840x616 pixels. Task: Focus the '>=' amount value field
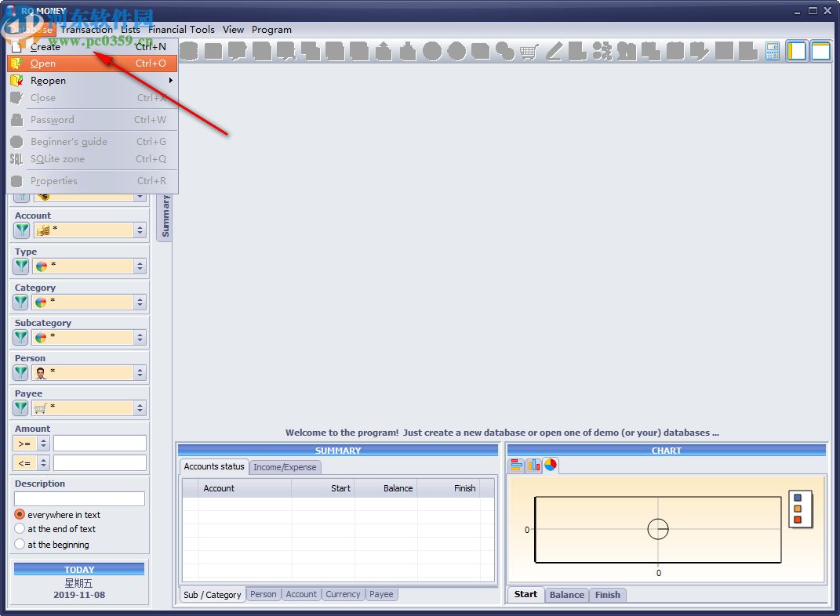tap(100, 444)
